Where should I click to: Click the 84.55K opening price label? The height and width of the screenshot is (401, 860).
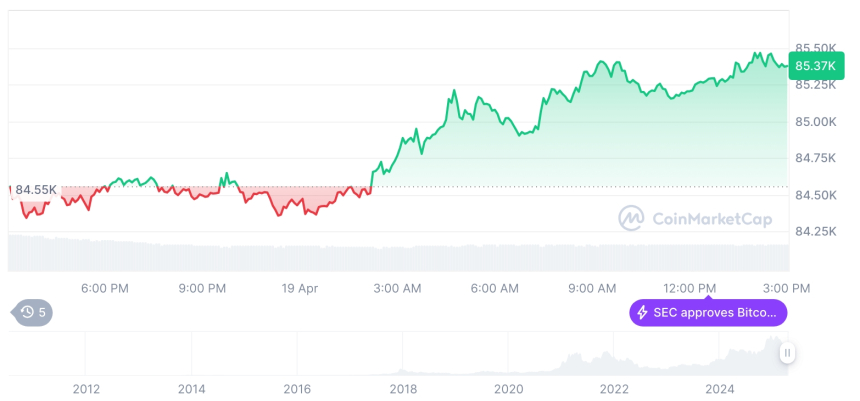(36, 189)
